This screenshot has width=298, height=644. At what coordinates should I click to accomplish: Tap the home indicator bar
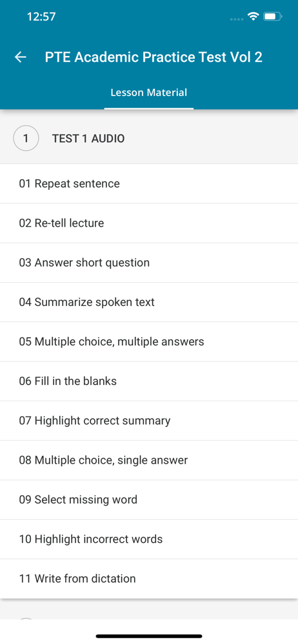[149, 636]
